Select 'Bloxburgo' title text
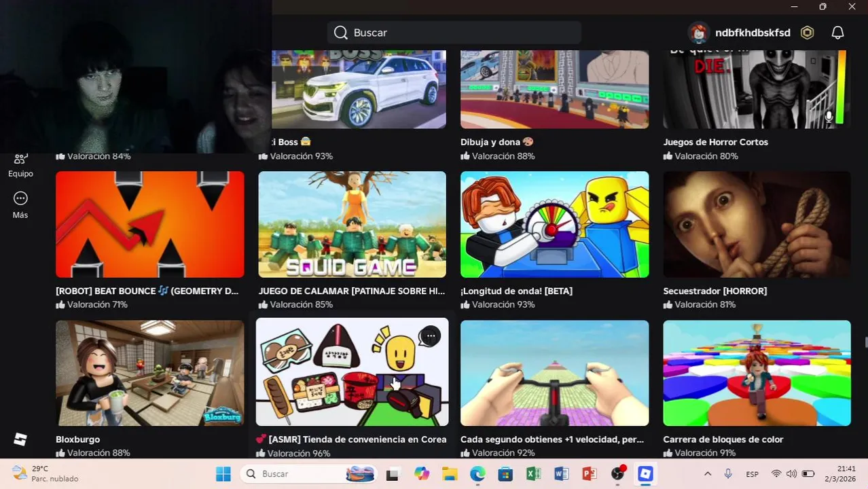Image resolution: width=868 pixels, height=489 pixels. tap(77, 439)
